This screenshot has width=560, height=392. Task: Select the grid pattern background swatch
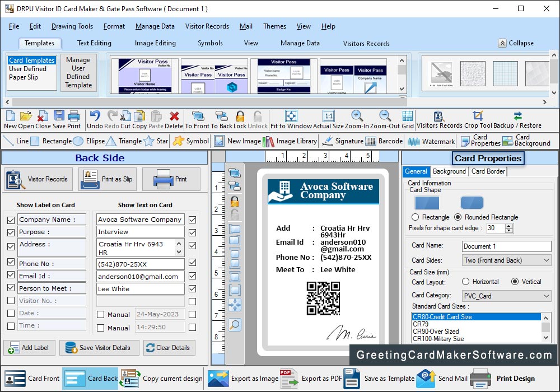(x=505, y=73)
